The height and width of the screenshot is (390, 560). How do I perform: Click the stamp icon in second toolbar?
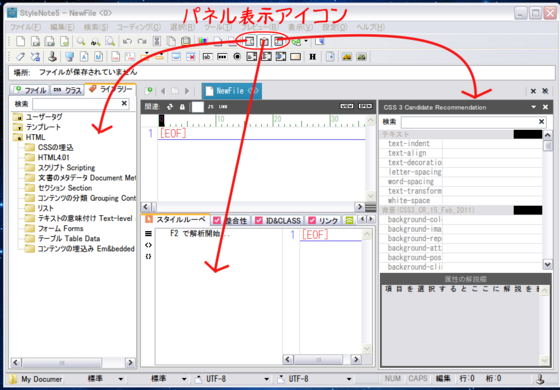pos(52,56)
